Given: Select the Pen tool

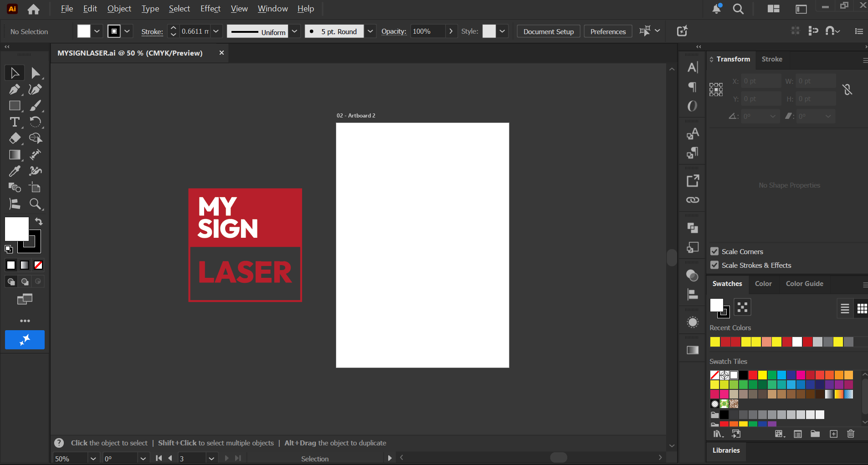Looking at the screenshot, I should (x=15, y=89).
